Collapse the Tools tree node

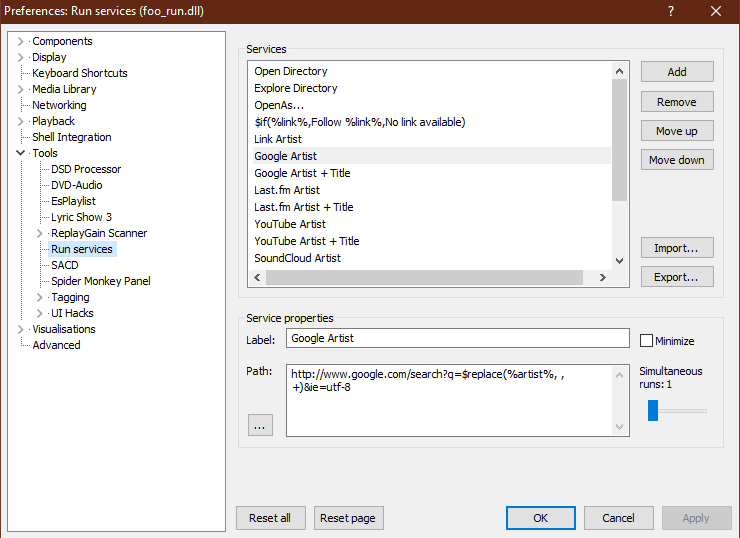tap(21, 153)
